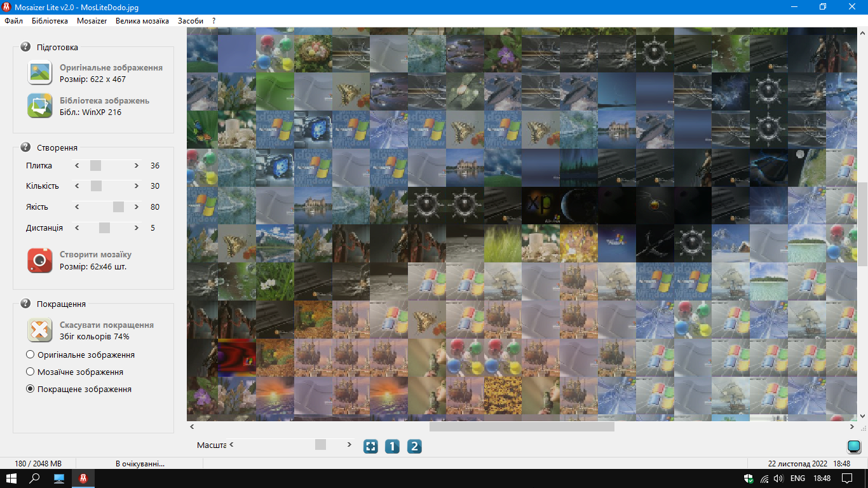Decrease Дистанція with left arrow
The height and width of the screenshot is (488, 868).
point(77,227)
